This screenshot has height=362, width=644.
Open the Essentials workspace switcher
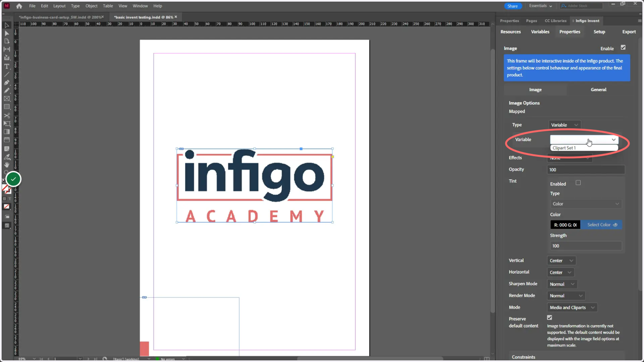[x=540, y=6]
